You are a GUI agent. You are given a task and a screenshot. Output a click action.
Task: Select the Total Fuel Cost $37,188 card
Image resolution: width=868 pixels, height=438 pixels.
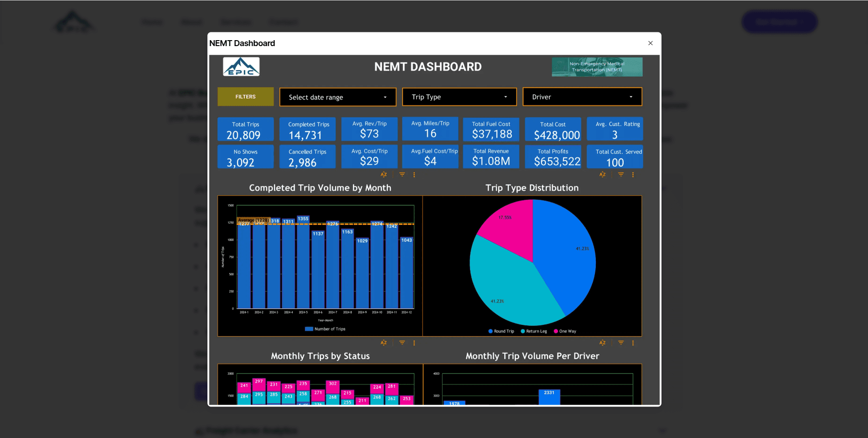(x=491, y=130)
